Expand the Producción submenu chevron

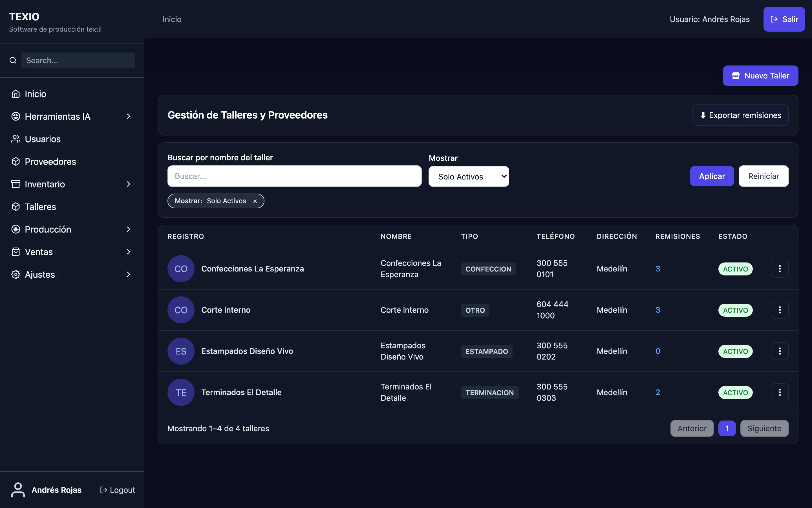(129, 229)
